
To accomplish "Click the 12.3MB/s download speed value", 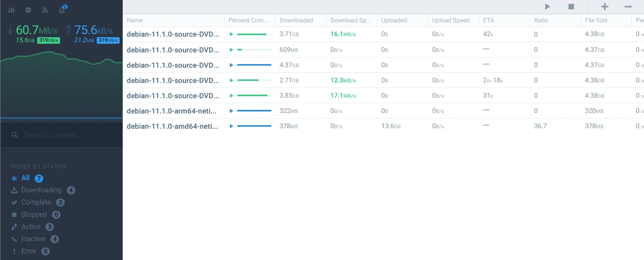I will click(343, 80).
